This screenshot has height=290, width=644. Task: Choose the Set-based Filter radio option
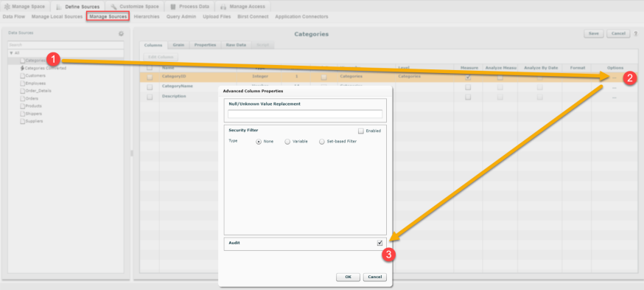[x=322, y=142]
